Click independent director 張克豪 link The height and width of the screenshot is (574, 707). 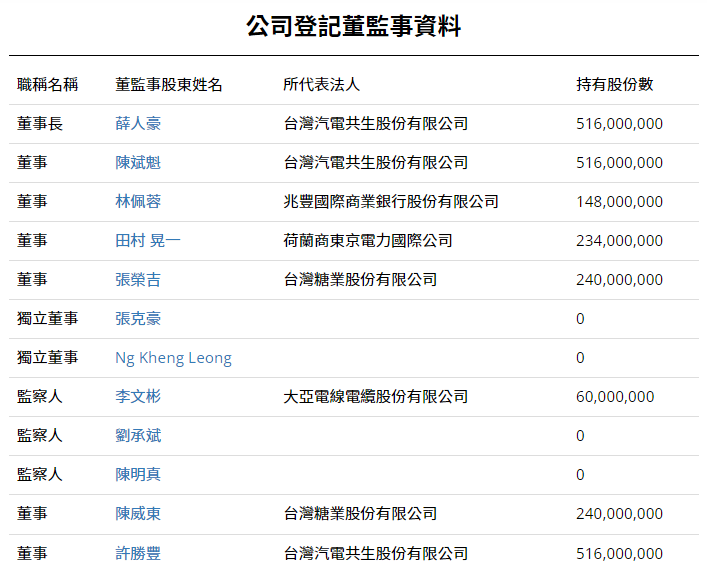[138, 319]
